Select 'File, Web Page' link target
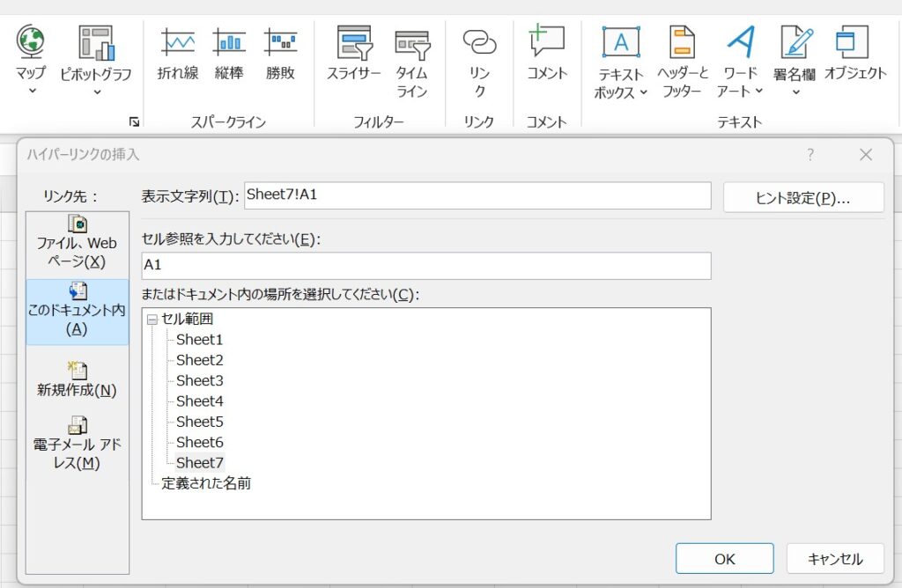 coord(78,241)
